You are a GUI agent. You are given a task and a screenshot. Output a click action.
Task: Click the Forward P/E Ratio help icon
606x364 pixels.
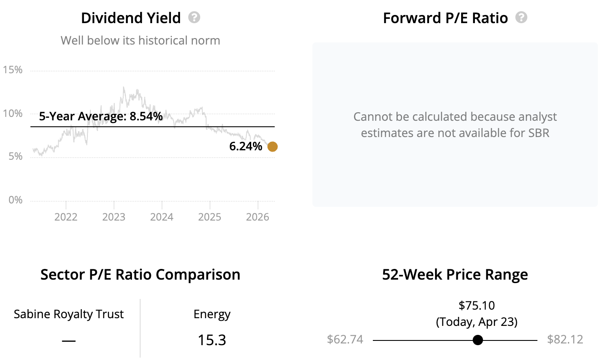pos(521,18)
